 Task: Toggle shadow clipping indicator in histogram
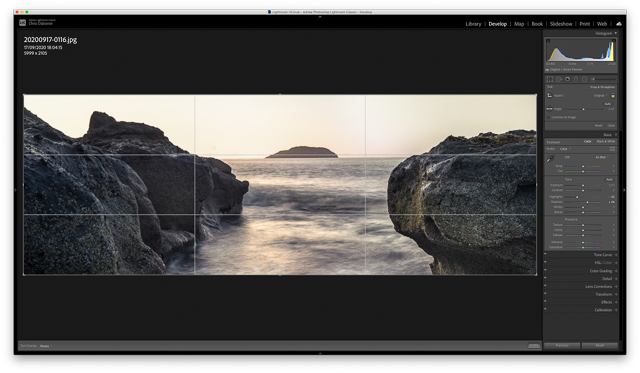pos(548,40)
